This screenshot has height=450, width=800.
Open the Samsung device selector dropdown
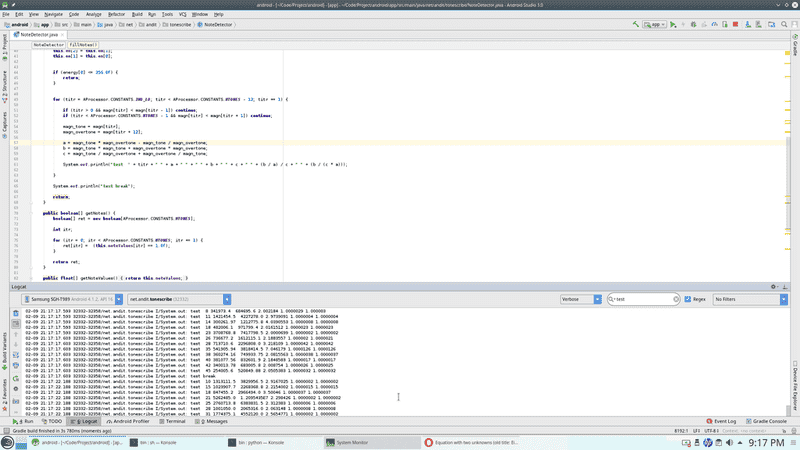68,299
